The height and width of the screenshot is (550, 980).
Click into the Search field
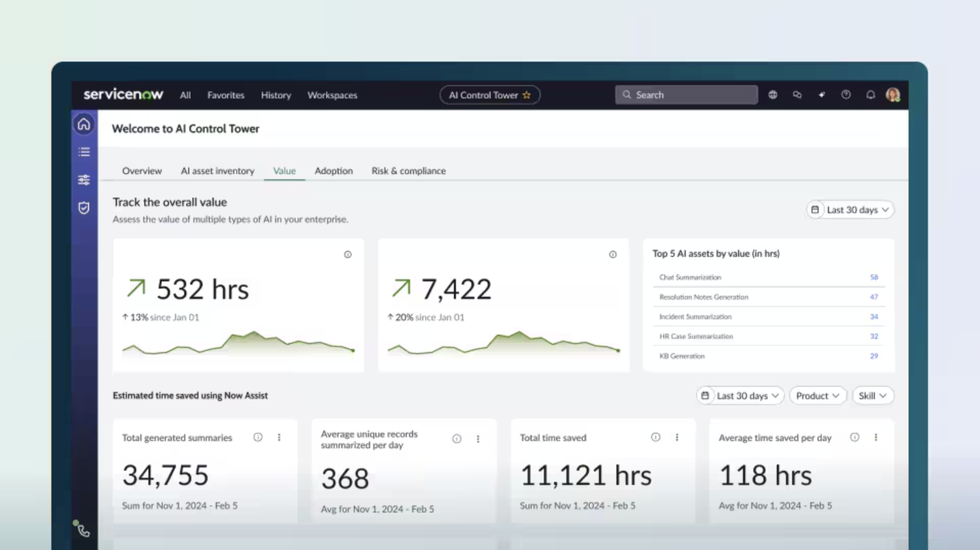pyautogui.click(x=686, y=95)
